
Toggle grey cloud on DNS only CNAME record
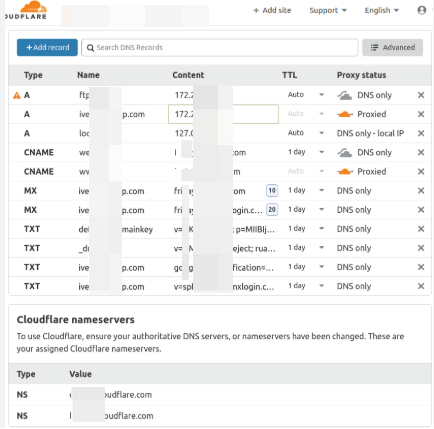(x=345, y=153)
